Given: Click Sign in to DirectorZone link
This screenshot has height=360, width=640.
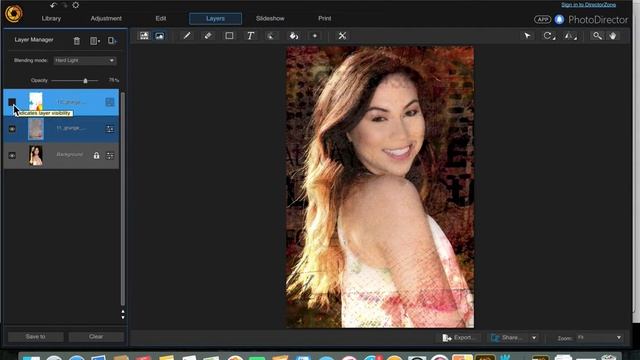Looking at the screenshot, I should [589, 5].
